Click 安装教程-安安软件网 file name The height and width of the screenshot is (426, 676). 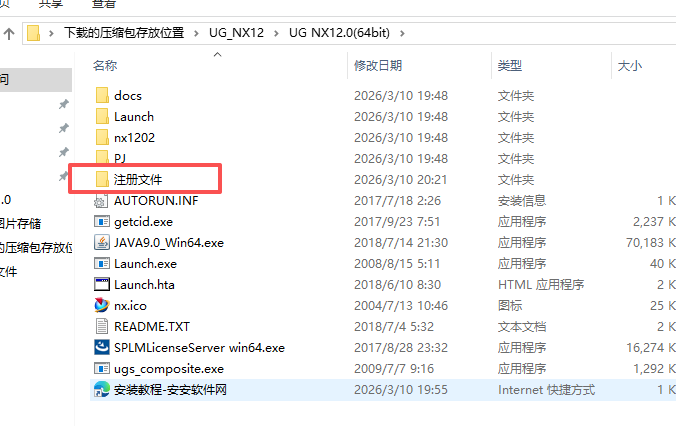170,389
